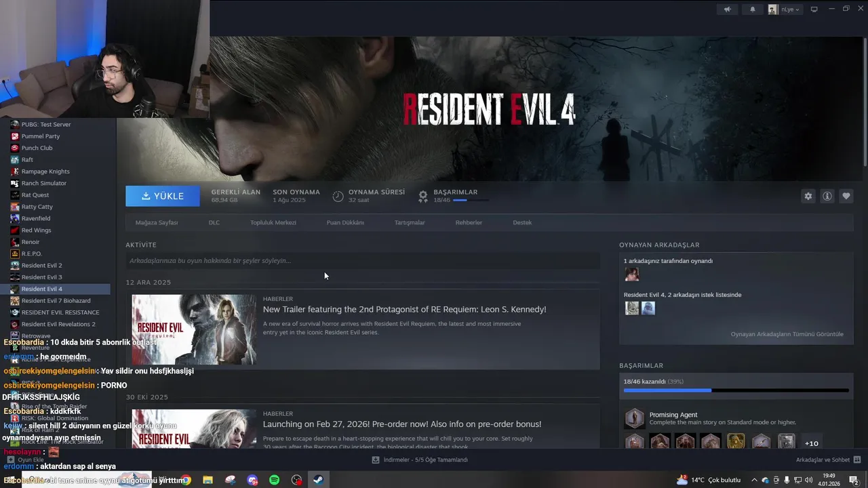
Task: Click the activity comment input field
Action: tap(363, 261)
